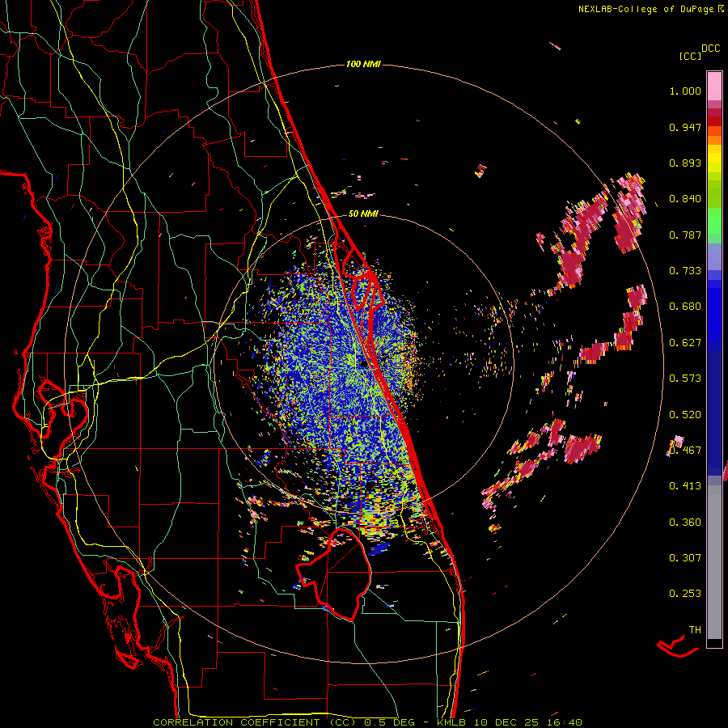This screenshot has height=728, width=728.
Task: Click the 0.787 legend value
Action: point(685,235)
